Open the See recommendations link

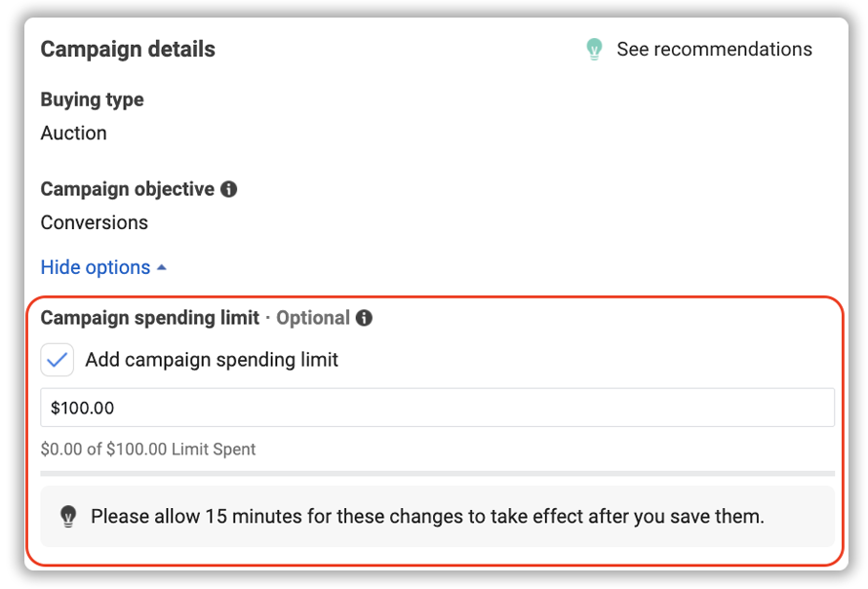pos(714,50)
